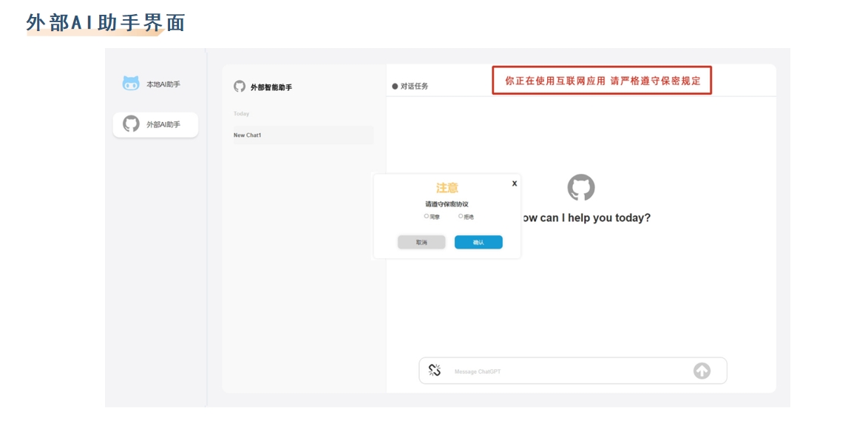This screenshot has width=868, height=421.
Task: Send message with the up-arrow button
Action: click(702, 371)
